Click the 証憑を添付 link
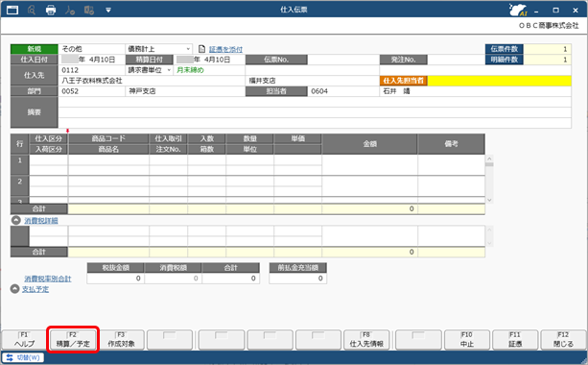 pos(225,49)
